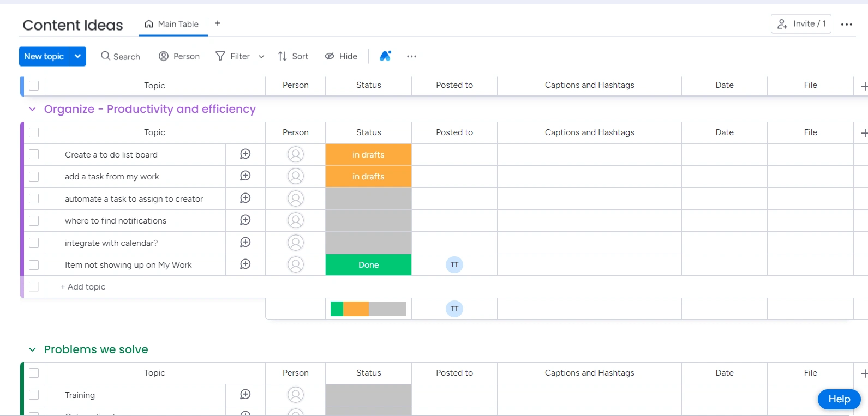Tick the checkbox next to 'Training' item
868x416 pixels.
click(34, 395)
